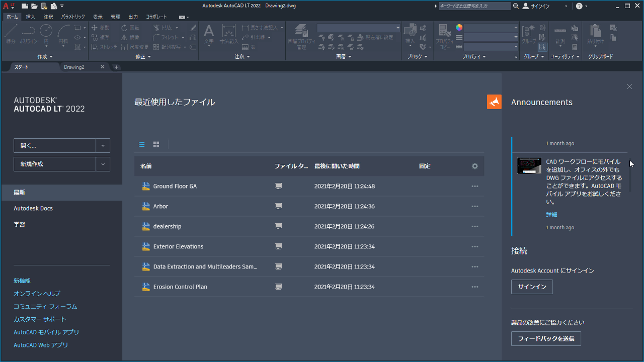This screenshot has height=362, width=644.
Task: Expand the Layers (画層) panel
Action: coord(343,57)
